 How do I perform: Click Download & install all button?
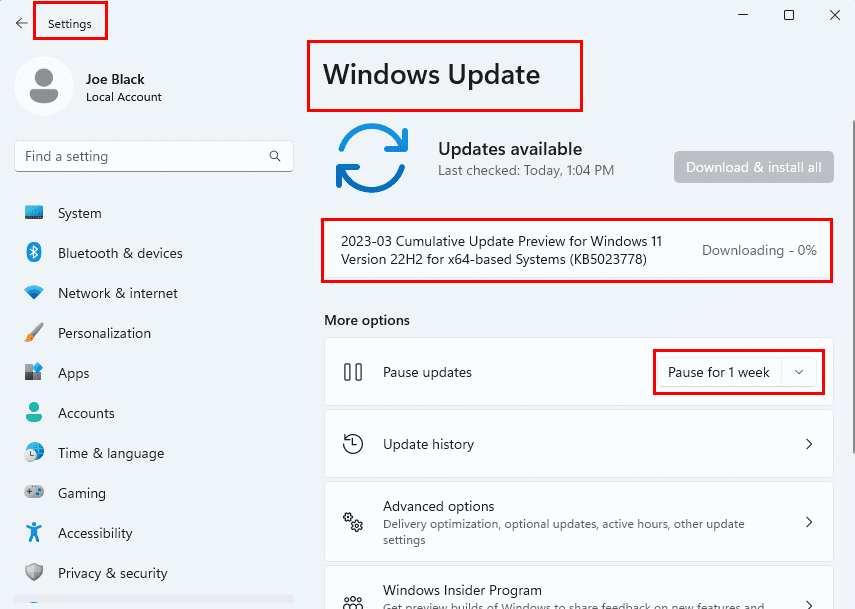click(x=753, y=167)
